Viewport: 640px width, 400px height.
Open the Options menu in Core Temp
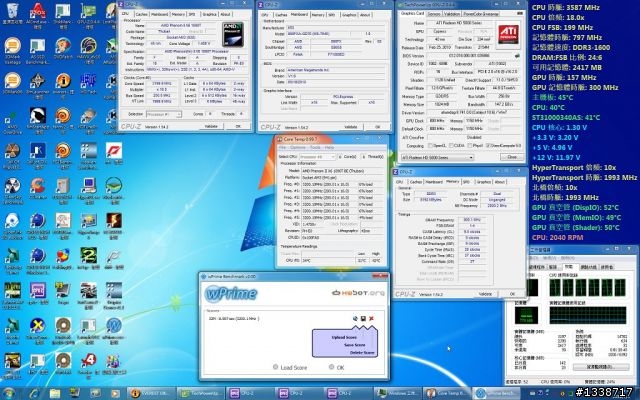pyautogui.click(x=298, y=147)
